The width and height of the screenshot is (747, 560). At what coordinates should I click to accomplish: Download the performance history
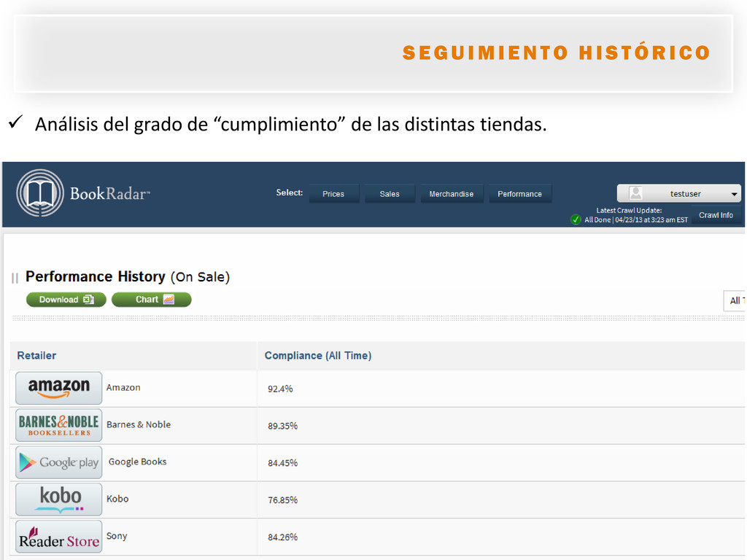[66, 300]
